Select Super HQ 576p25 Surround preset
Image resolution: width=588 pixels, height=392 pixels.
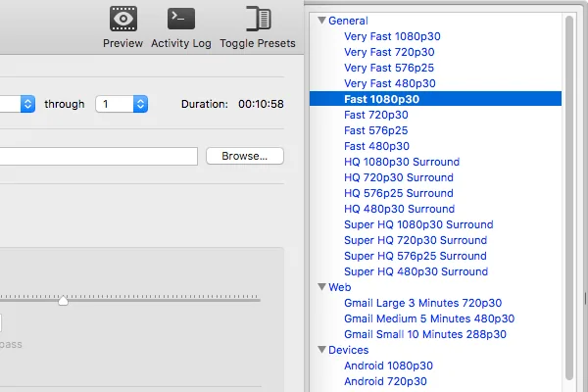[x=416, y=256]
